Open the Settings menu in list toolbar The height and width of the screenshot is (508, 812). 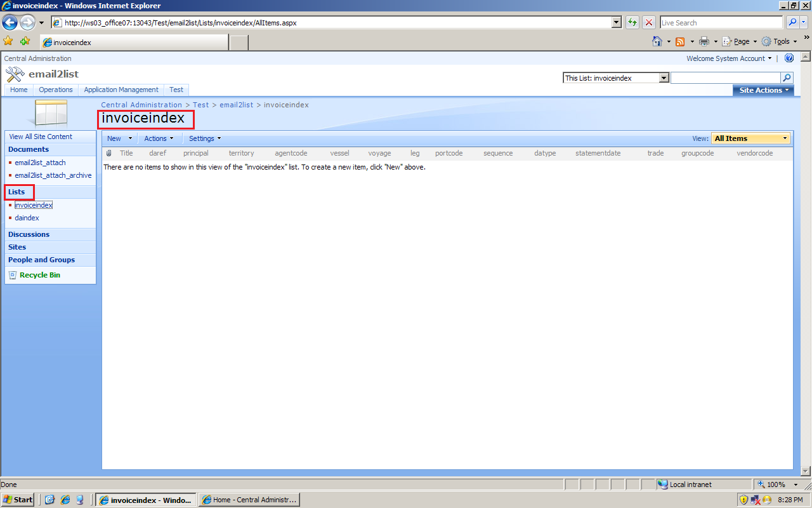(205, 138)
